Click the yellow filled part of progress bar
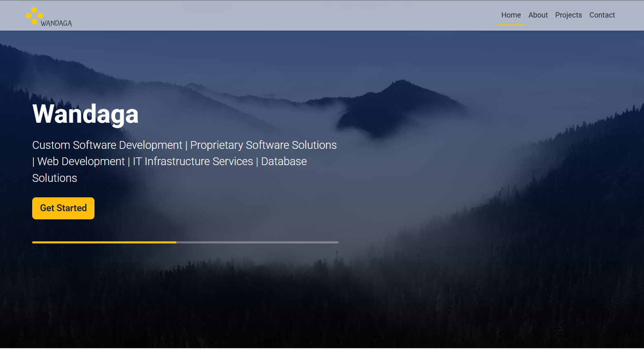 [x=104, y=242]
